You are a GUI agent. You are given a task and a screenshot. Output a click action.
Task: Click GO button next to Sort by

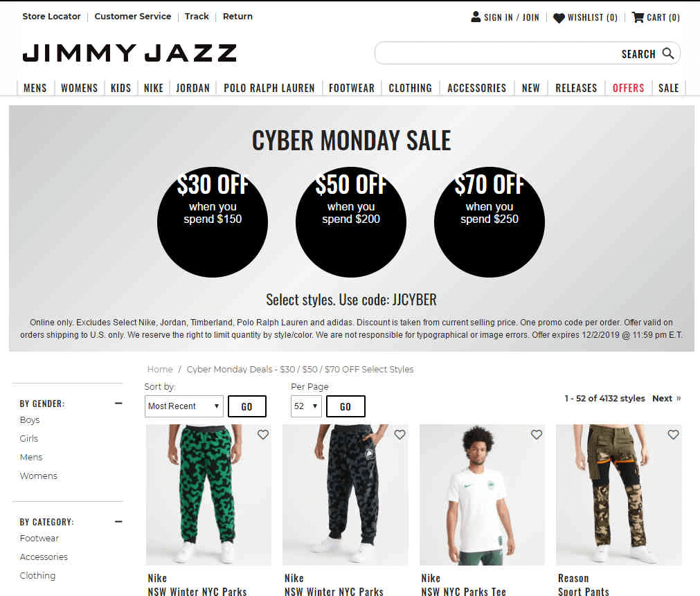pyautogui.click(x=247, y=406)
